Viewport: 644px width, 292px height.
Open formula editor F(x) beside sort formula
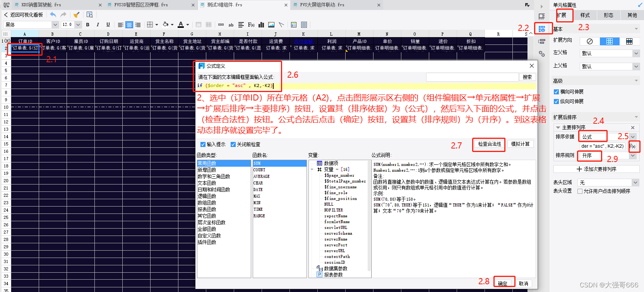click(632, 146)
